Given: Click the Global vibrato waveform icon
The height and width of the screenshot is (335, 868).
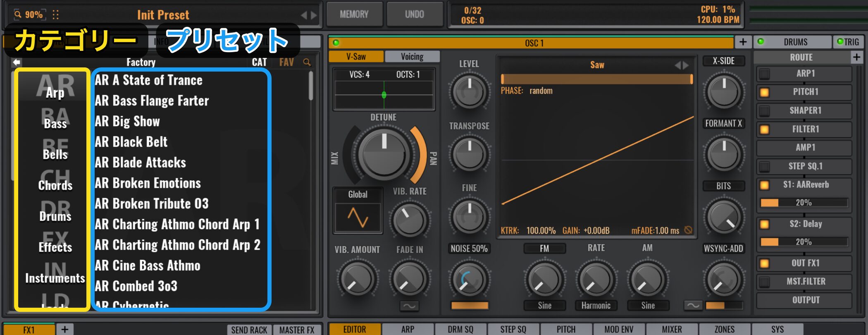Looking at the screenshot, I should click(358, 218).
